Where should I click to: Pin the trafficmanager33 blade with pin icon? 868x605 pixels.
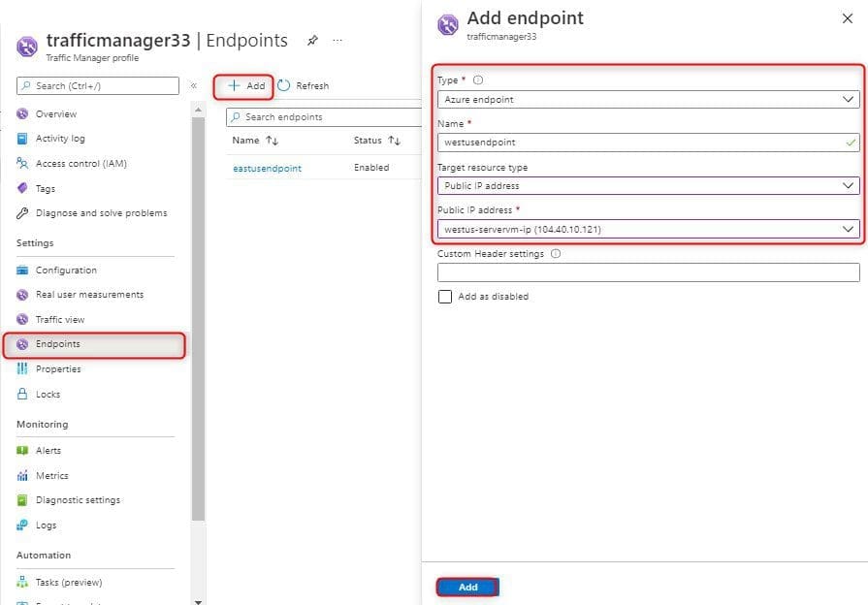point(312,41)
